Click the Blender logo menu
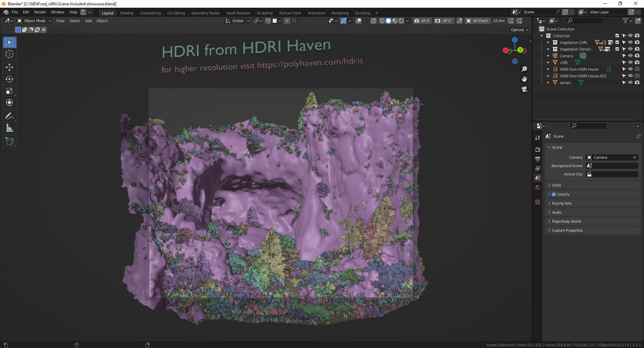 point(6,12)
